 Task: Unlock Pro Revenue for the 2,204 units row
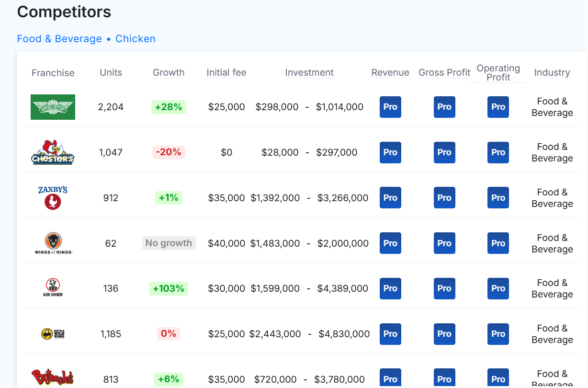[390, 107]
